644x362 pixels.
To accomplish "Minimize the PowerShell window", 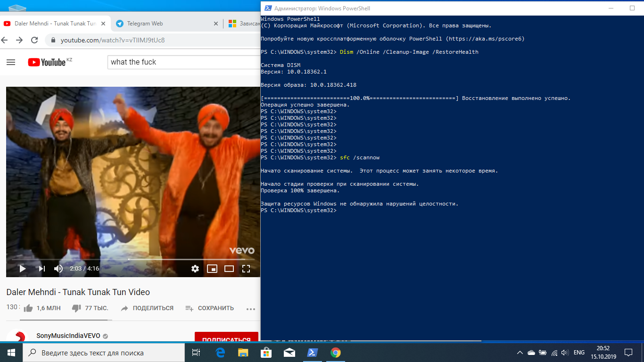I will click(x=611, y=8).
